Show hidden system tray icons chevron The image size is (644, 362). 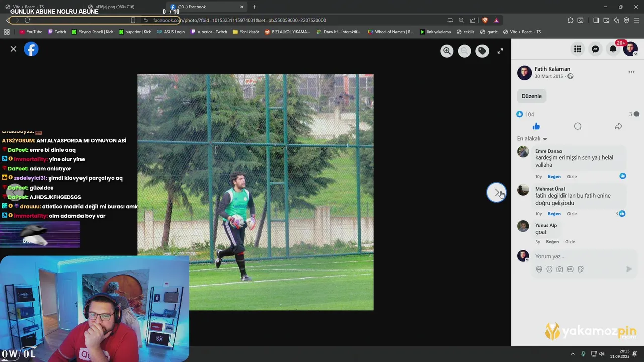572,354
